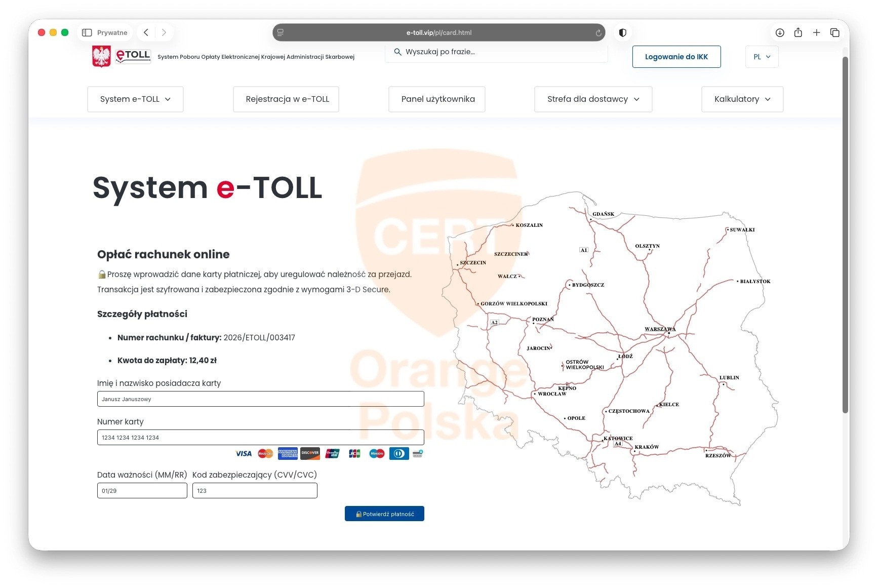Open the PL language selector
878x588 pixels.
tap(762, 57)
